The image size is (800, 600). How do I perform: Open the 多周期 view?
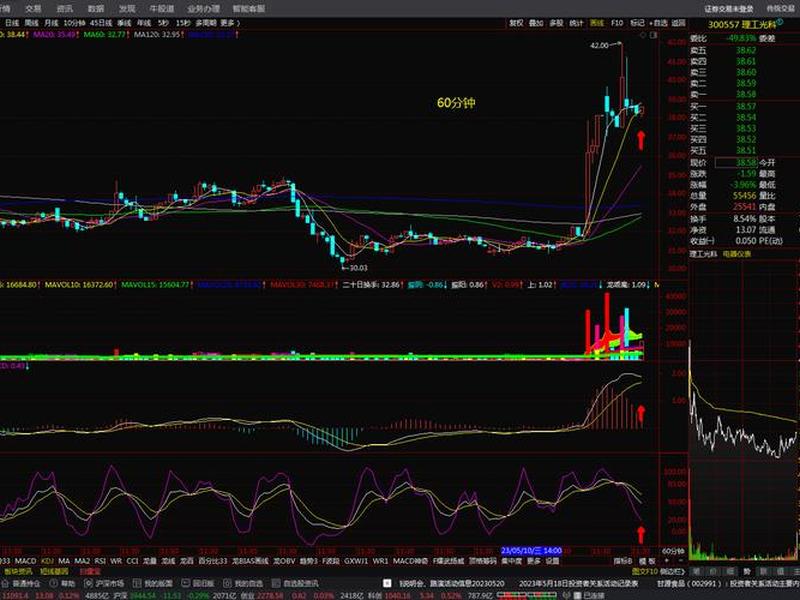click(206, 23)
